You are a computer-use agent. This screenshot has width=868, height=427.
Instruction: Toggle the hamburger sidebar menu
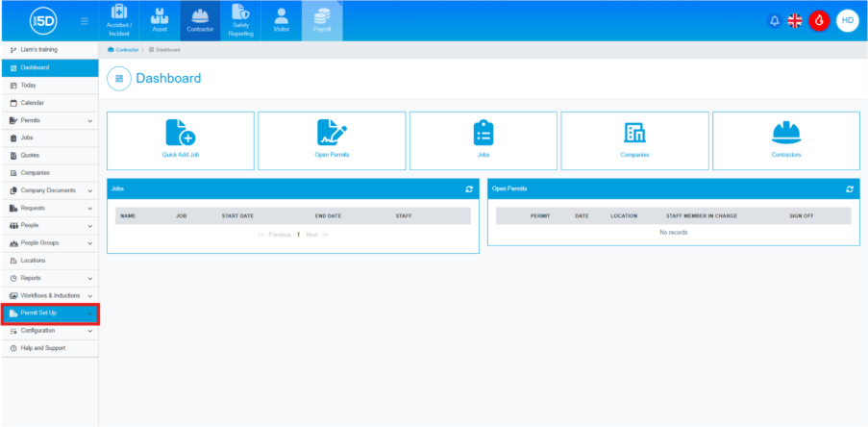click(85, 20)
